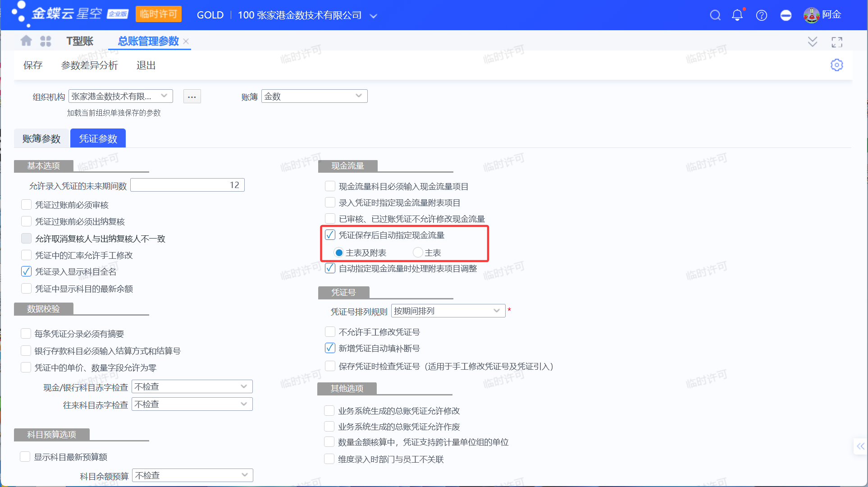Expand the tab list double-chevron icon
Screen dimensions: 868x487
(812, 41)
